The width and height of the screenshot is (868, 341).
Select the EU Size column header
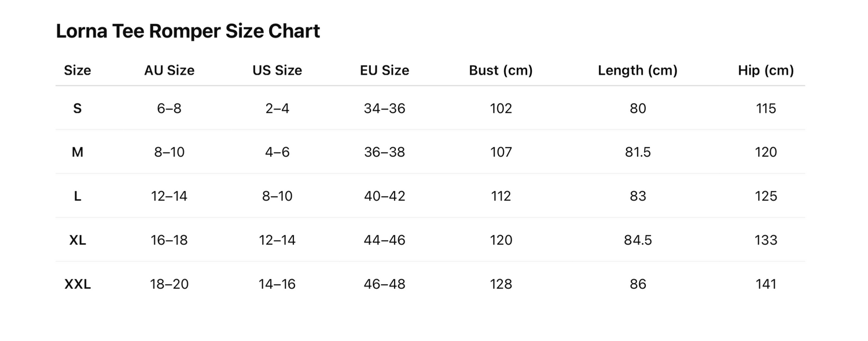coord(385,71)
